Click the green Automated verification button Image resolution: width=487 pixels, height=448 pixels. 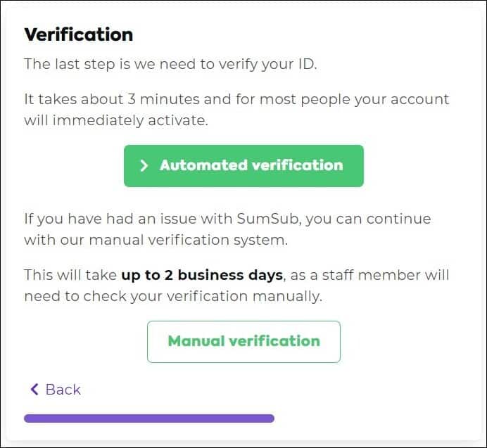pos(243,166)
